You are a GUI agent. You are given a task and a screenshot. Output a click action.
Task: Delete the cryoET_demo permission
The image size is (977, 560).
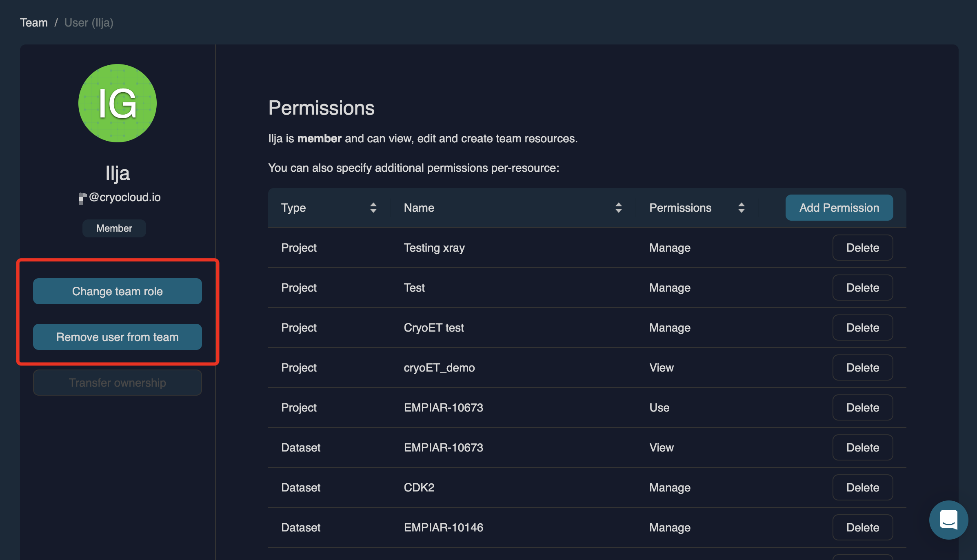coord(862,367)
